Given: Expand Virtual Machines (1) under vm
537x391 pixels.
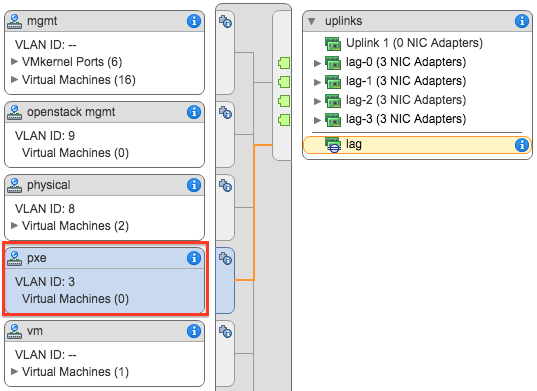Looking at the screenshot, I should [x=14, y=371].
